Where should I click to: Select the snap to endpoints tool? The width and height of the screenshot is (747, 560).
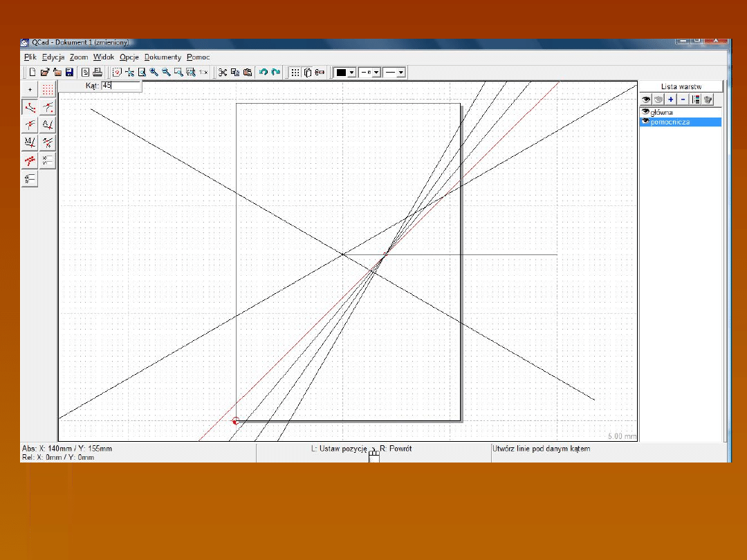click(x=30, y=107)
